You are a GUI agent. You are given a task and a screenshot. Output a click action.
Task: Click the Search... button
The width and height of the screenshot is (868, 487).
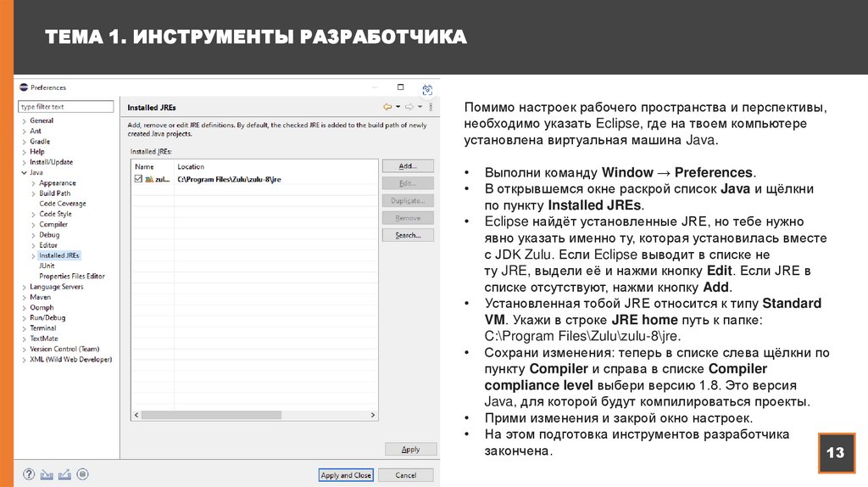(408, 235)
